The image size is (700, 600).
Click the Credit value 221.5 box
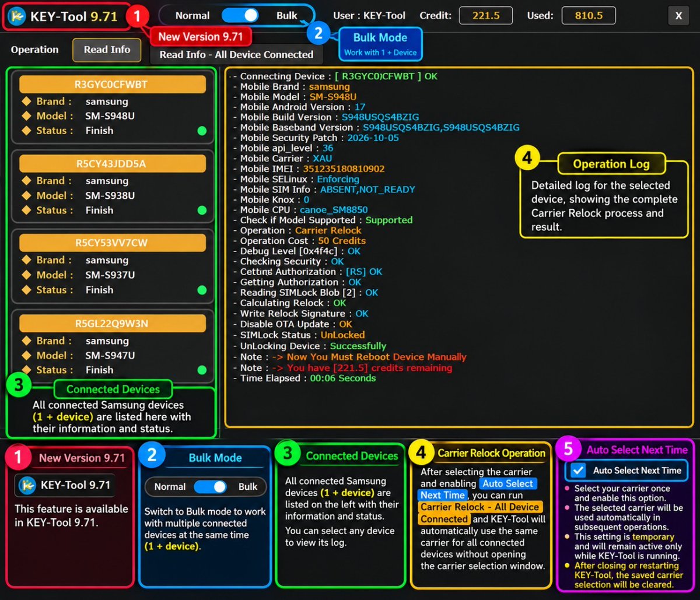[x=486, y=16]
